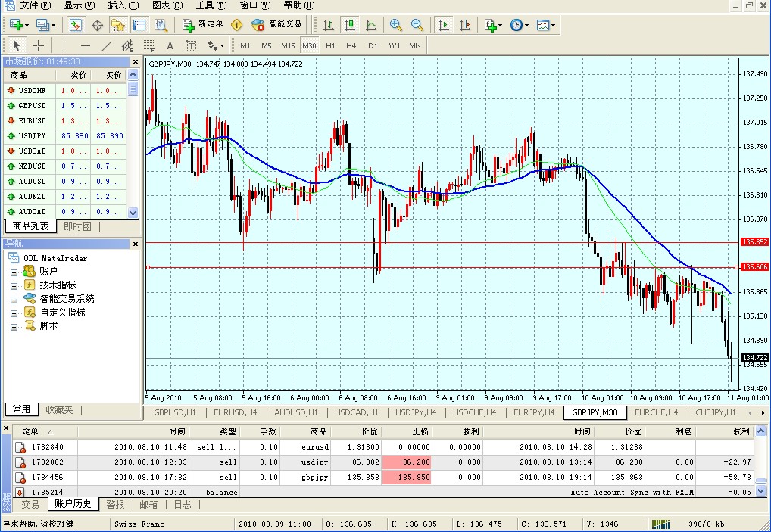Viewport: 771px width, 532px height.
Task: Sort history by 定单 order column header
Action: click(x=45, y=432)
